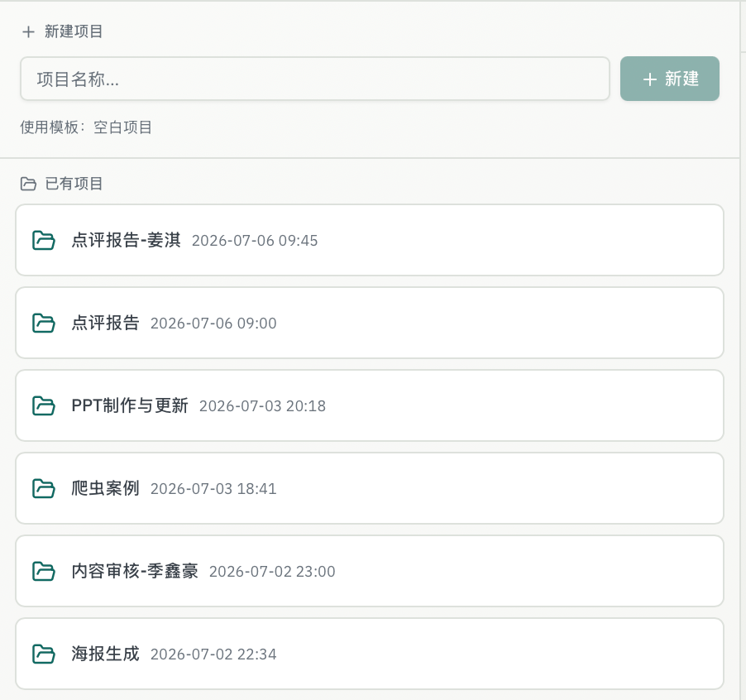Open the 点评报告 project name

[x=105, y=324]
